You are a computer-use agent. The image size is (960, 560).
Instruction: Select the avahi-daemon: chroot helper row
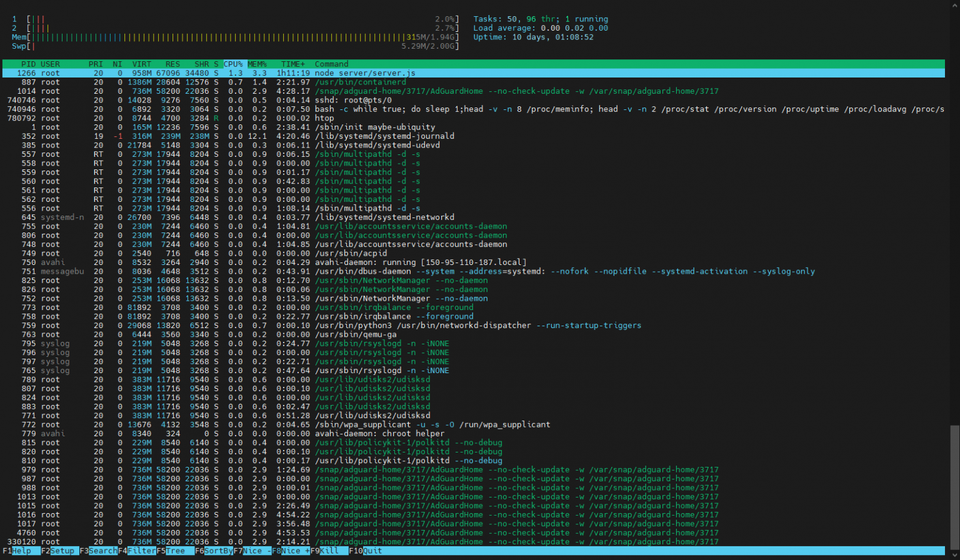point(473,434)
